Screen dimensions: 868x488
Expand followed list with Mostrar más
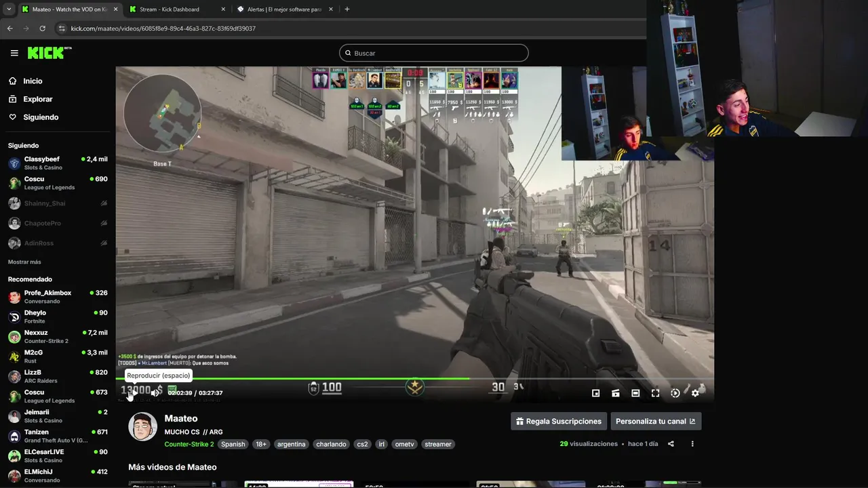[x=24, y=262]
